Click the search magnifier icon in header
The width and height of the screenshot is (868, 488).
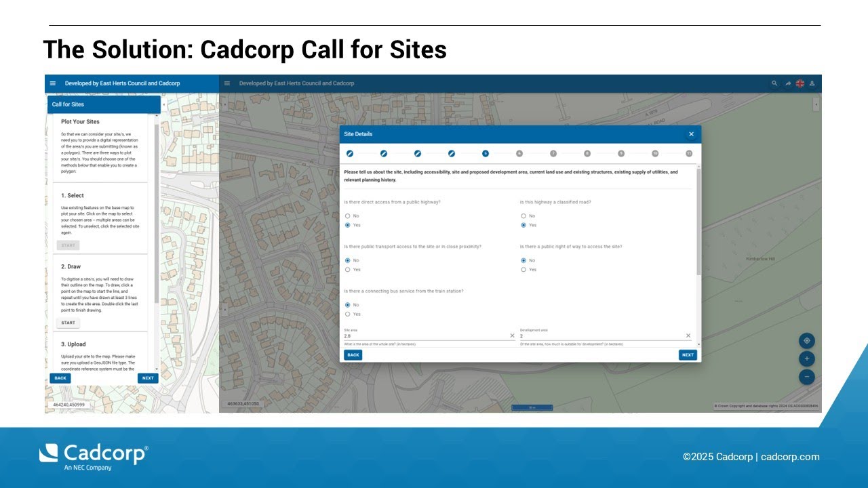(774, 83)
